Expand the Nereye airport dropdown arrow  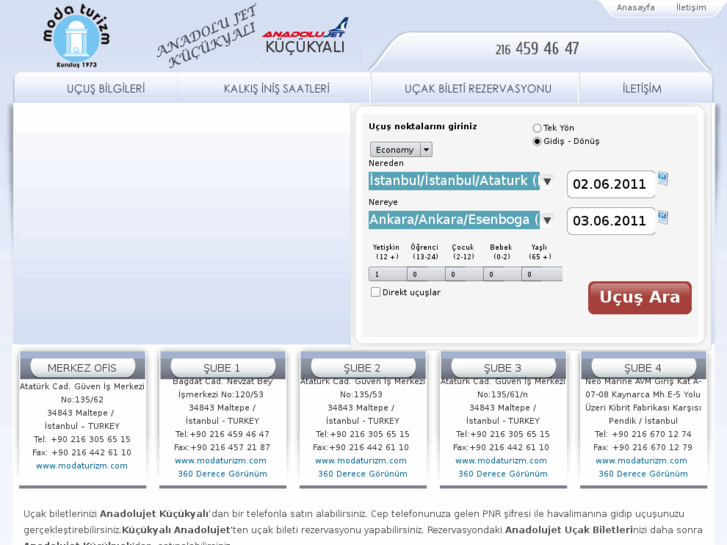[x=547, y=220]
